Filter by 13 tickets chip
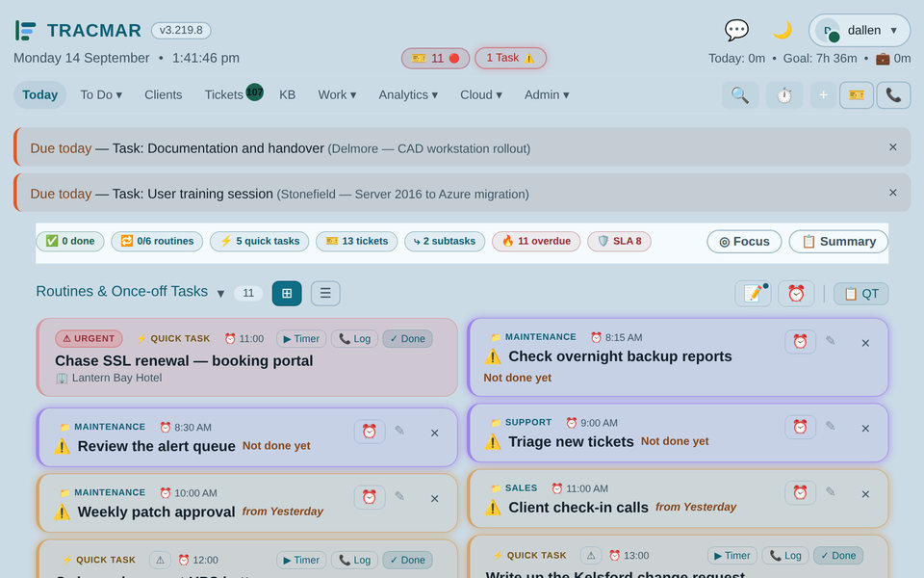Screen dimensions: 924x578 click(x=356, y=241)
